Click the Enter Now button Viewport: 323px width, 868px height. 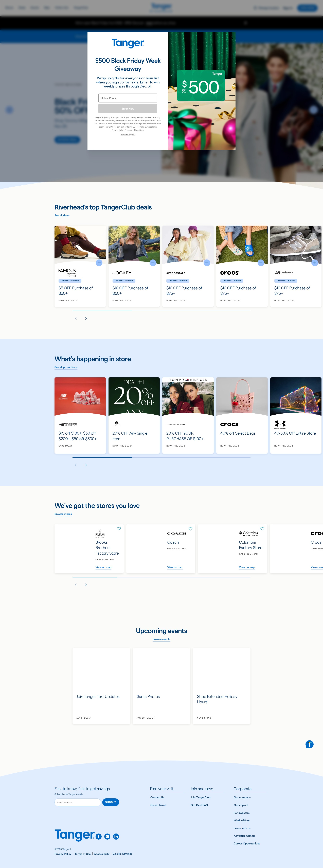pyautogui.click(x=128, y=109)
